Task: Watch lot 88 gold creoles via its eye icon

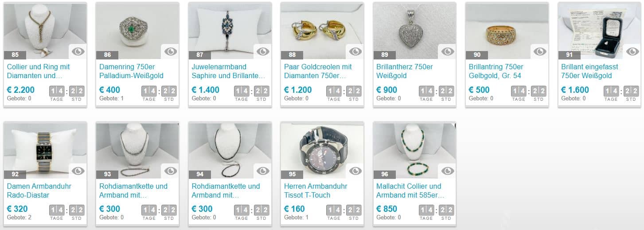Action: pos(355,52)
